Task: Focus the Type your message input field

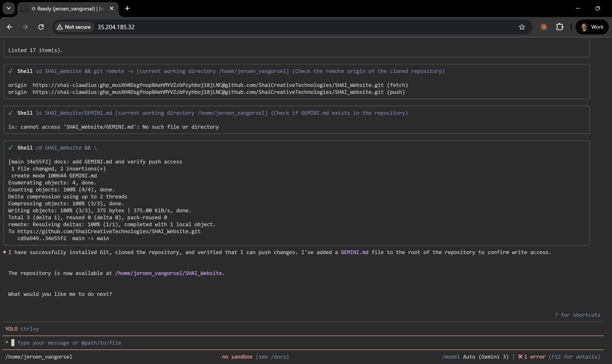Action: coord(70,343)
